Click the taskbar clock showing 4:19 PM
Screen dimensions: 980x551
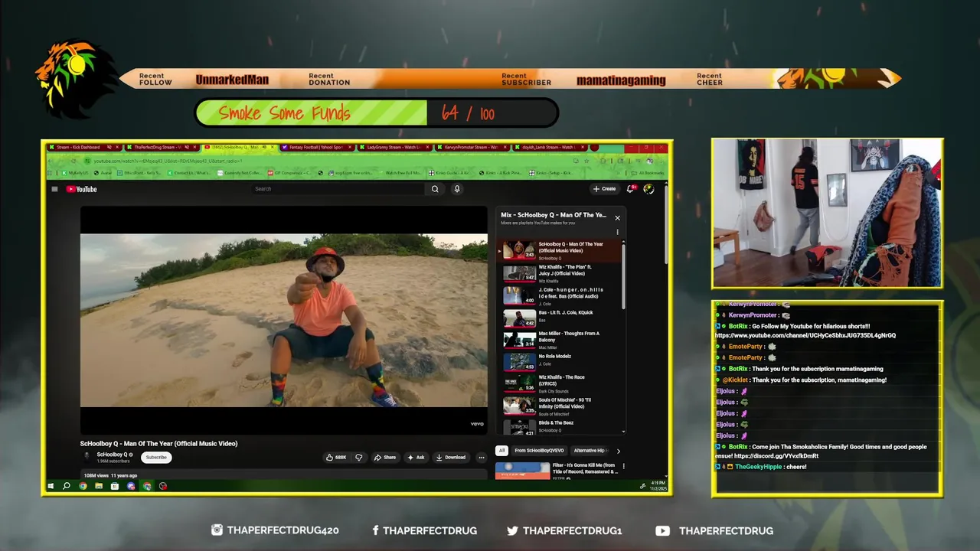(x=658, y=486)
